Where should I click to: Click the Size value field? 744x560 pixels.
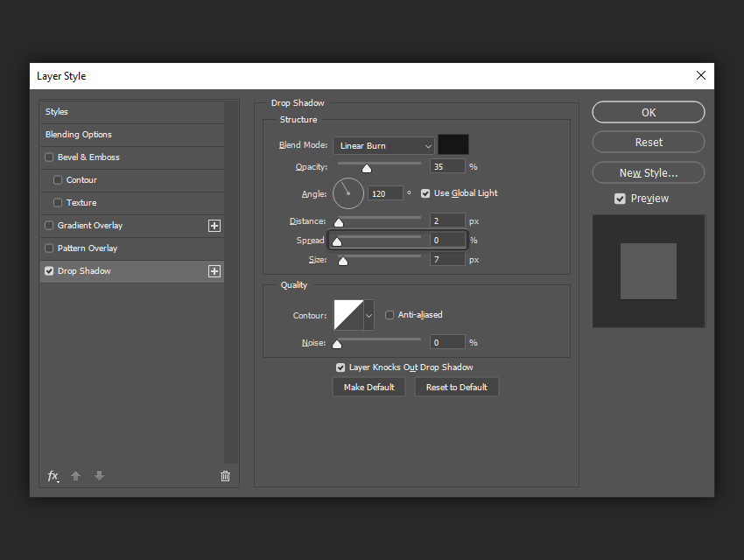tap(447, 259)
